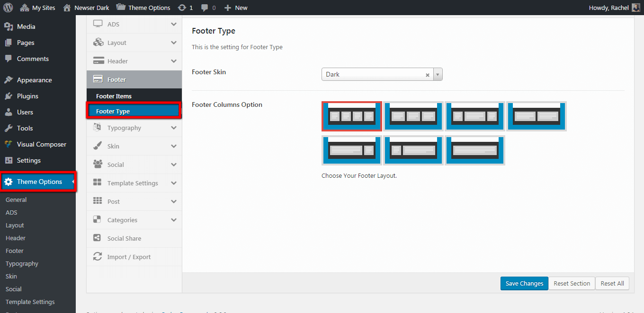Expand the Post section chevron
Image resolution: width=644 pixels, height=313 pixels.
coord(174,201)
